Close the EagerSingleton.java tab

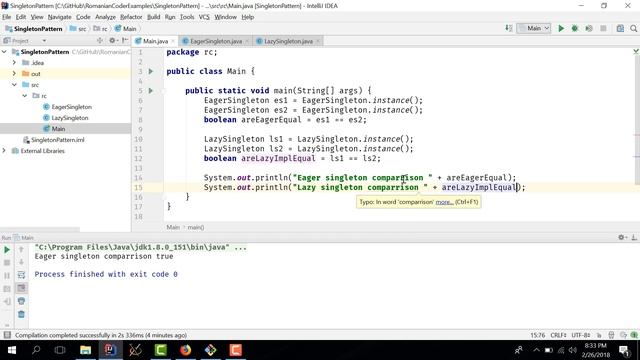coord(247,41)
